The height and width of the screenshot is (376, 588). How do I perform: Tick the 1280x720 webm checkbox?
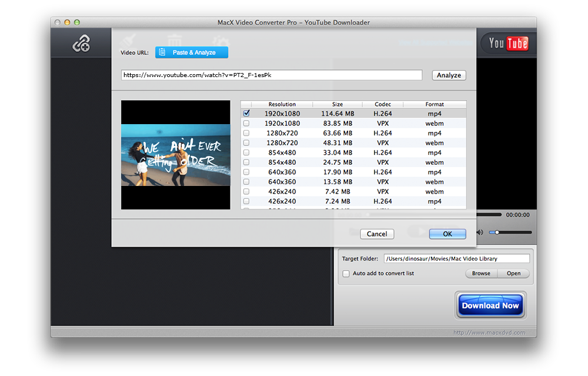coord(246,142)
